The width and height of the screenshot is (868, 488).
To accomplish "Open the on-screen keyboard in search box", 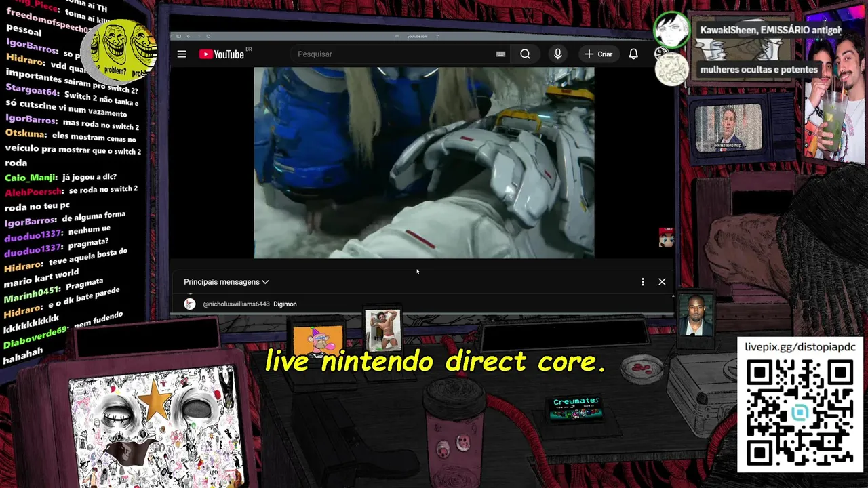I will point(500,54).
